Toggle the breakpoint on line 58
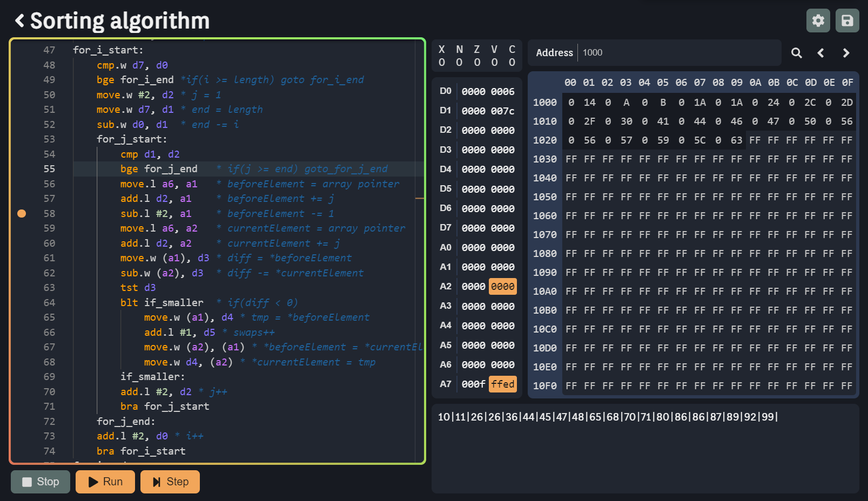 pos(22,213)
